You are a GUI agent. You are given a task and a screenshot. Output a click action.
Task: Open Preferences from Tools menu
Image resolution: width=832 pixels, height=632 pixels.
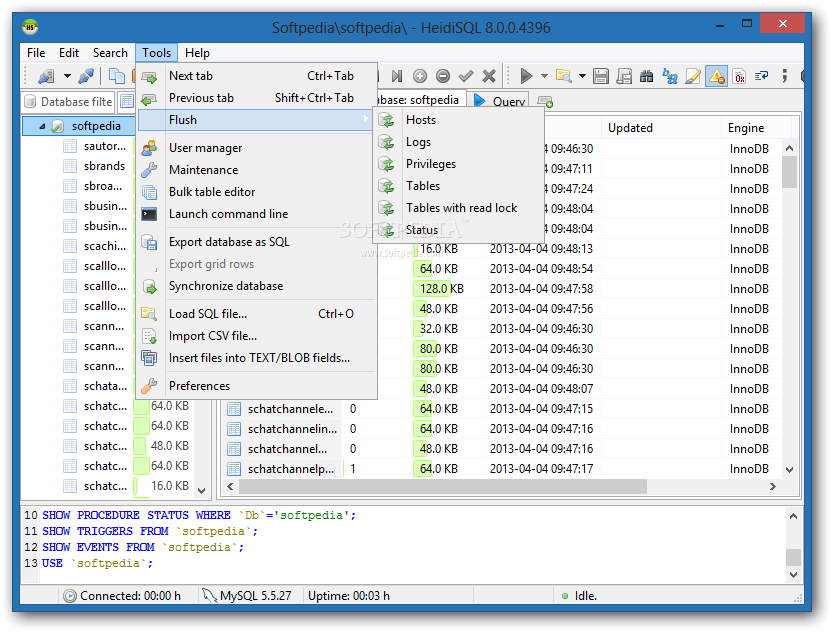(257, 386)
